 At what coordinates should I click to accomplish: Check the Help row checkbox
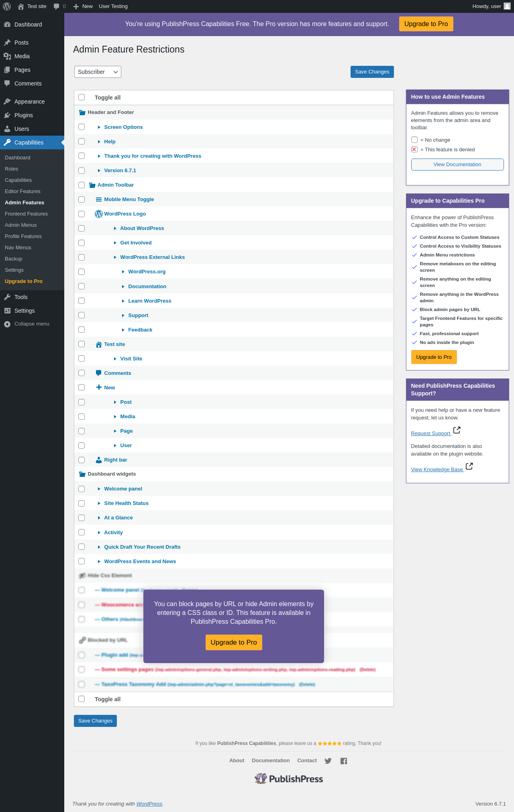click(82, 141)
